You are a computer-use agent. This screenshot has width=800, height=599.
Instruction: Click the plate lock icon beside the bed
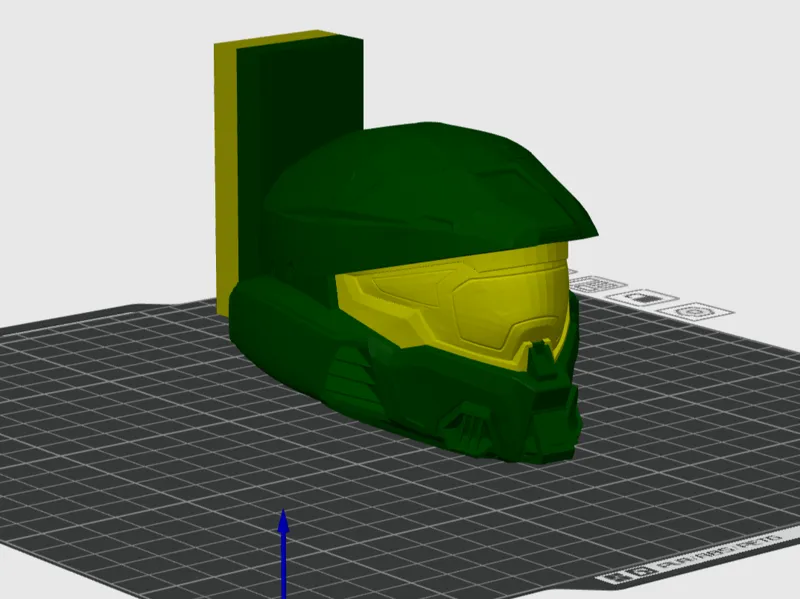point(645,297)
